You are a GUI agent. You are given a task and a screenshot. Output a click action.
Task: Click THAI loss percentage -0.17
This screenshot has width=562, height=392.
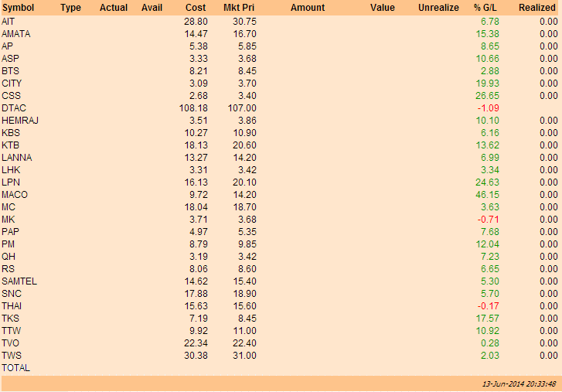pyautogui.click(x=488, y=306)
